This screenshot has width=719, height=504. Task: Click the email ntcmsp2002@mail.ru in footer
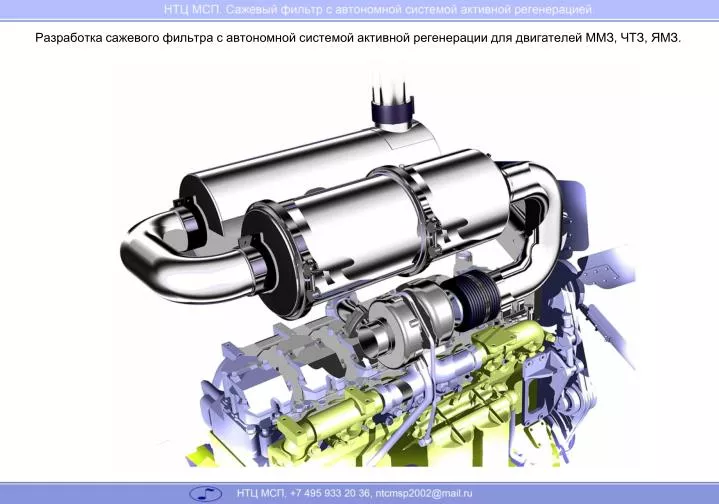[x=424, y=493]
